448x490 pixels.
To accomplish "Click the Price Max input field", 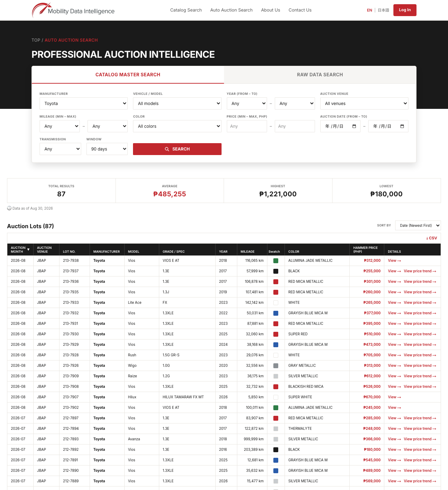I will [295, 126].
